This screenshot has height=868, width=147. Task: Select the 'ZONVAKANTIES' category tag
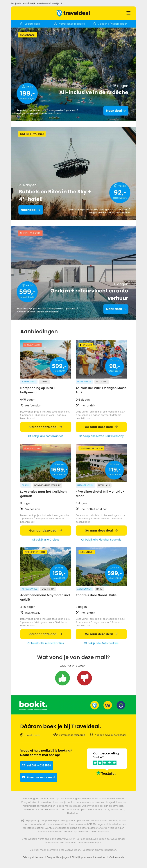point(29,382)
